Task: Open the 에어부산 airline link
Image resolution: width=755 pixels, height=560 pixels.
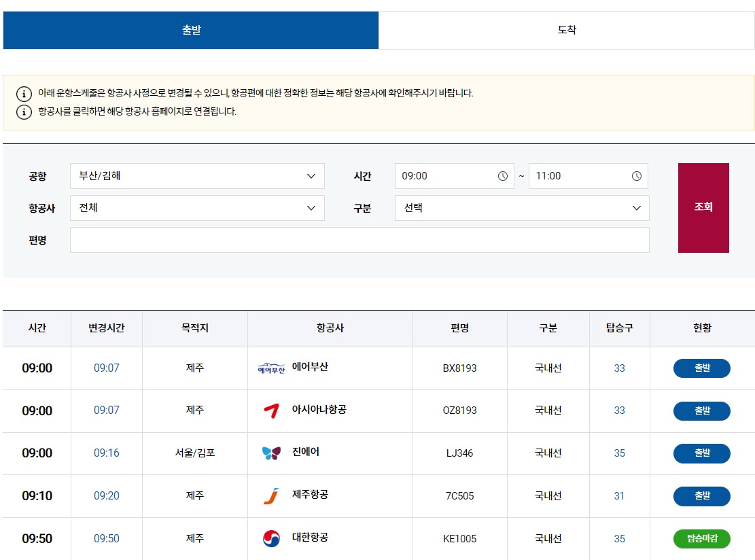Action: click(x=310, y=367)
